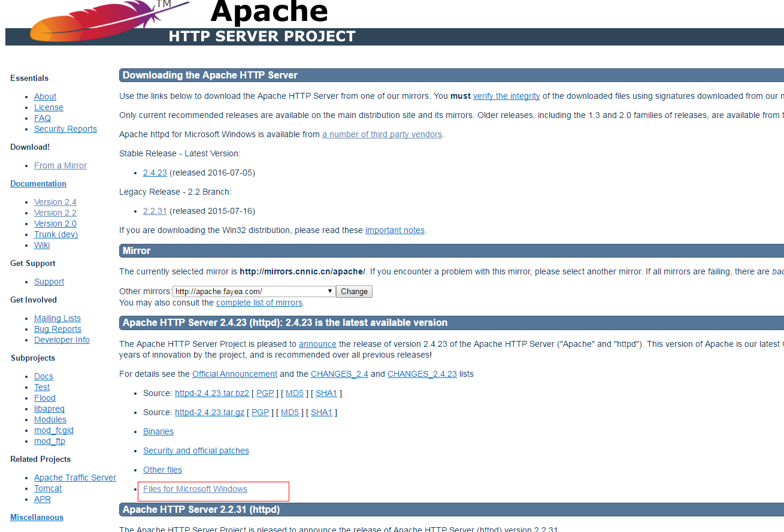Viewport: 784px width, 532px height.
Task: Open the Documentation heading link
Action: pyautogui.click(x=38, y=183)
